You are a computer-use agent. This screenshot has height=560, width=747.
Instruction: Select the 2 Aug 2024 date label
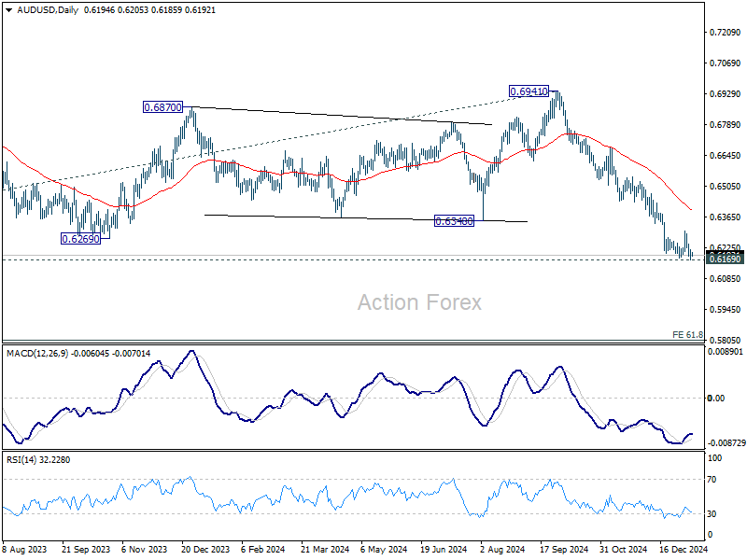click(x=502, y=549)
